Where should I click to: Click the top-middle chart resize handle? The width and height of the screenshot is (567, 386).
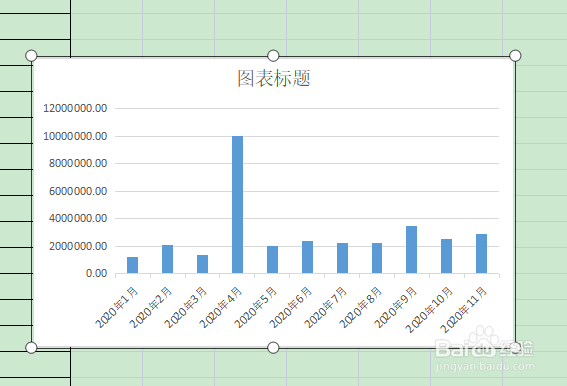(x=273, y=56)
